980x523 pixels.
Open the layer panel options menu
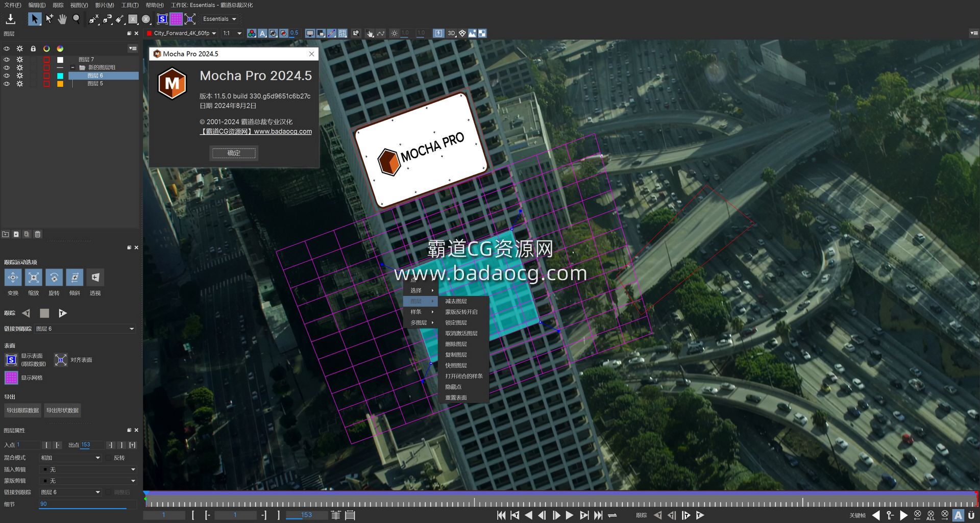(133, 48)
